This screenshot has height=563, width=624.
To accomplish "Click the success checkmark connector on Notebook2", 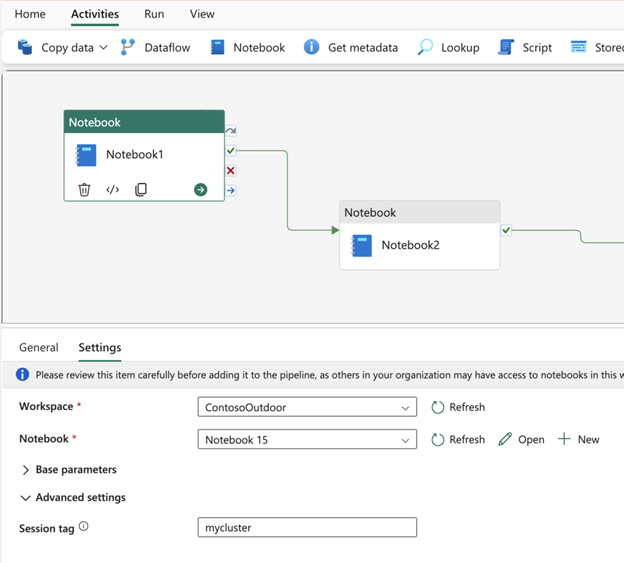I will tap(506, 230).
